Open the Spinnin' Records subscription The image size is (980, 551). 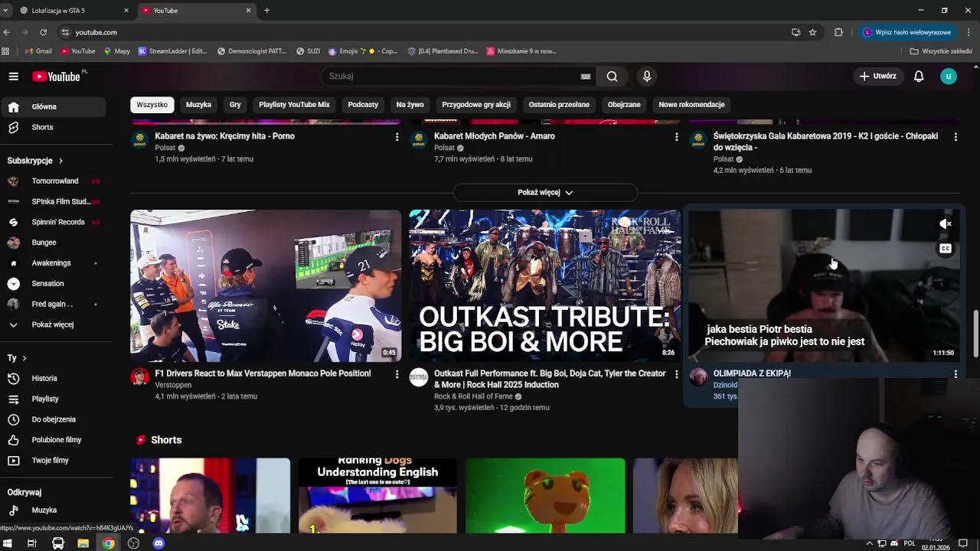pos(54,222)
